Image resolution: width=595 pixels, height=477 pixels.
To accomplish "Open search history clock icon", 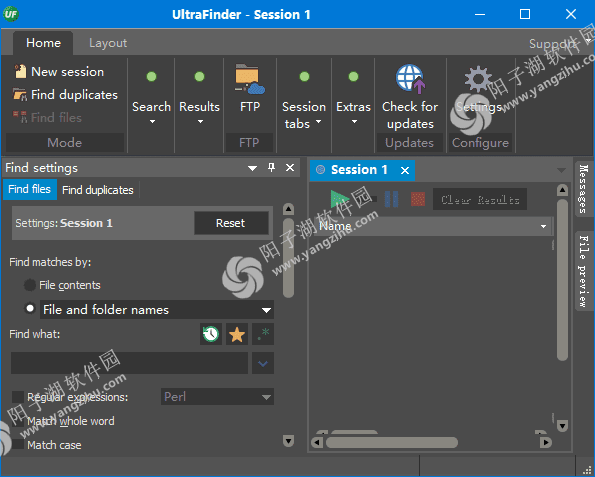I will click(x=211, y=334).
